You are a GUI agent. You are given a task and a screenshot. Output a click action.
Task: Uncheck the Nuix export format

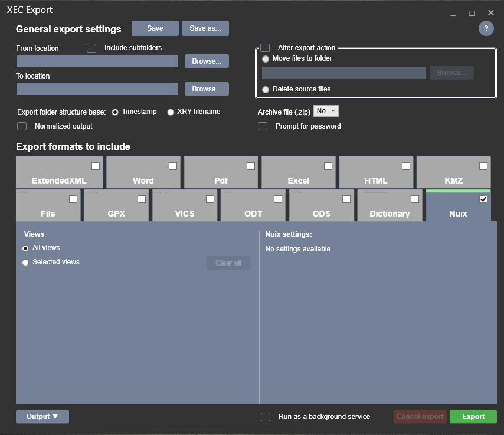[483, 199]
